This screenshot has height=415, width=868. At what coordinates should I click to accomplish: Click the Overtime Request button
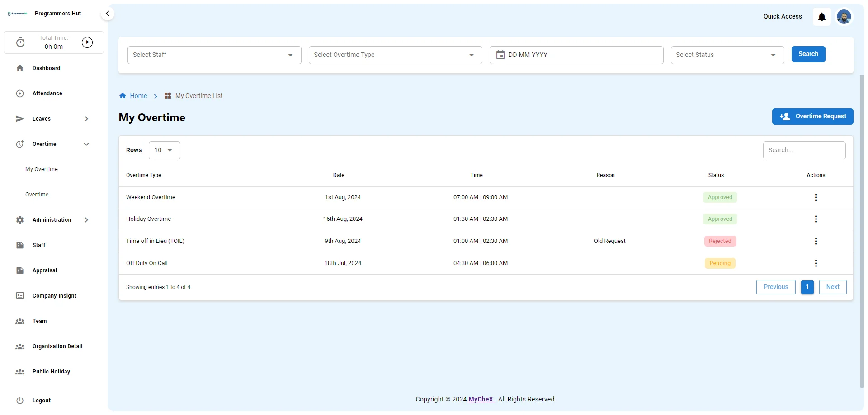click(812, 117)
